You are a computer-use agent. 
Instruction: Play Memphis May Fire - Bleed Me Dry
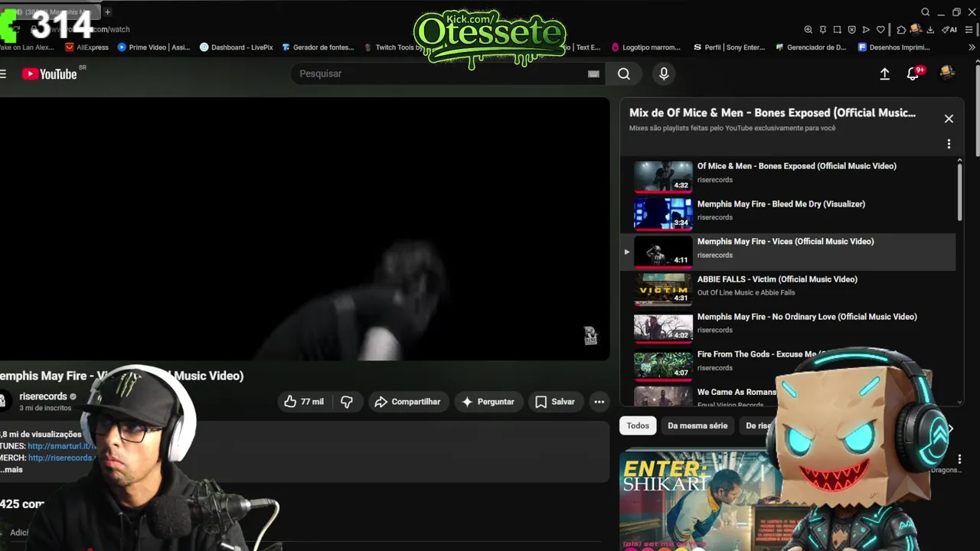click(x=781, y=204)
